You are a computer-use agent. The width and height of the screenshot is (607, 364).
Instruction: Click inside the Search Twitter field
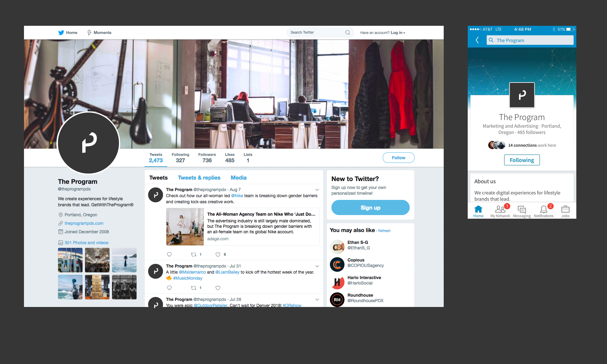pyautogui.click(x=320, y=32)
